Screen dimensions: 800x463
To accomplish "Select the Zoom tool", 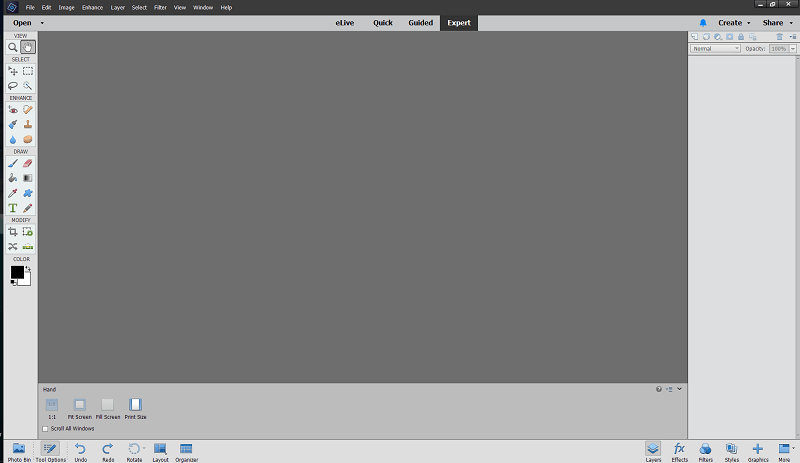I will tap(13, 47).
